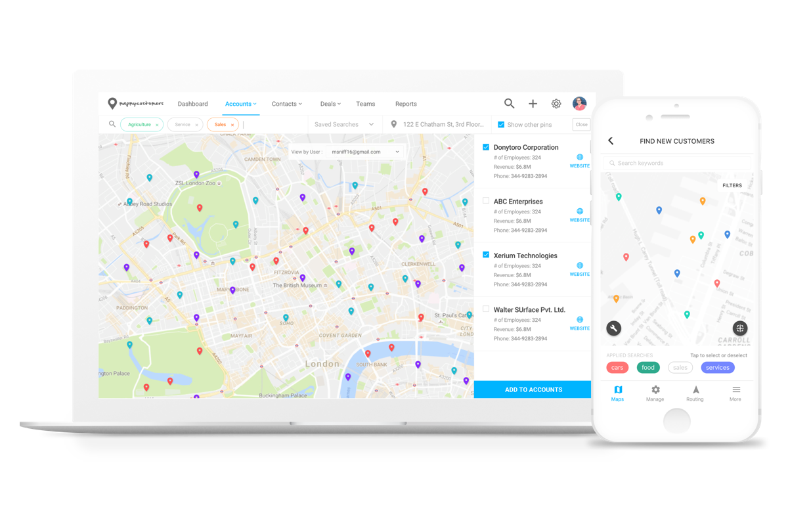Click Donytoro Corporation company name
The height and width of the screenshot is (532, 788).
pos(526,148)
